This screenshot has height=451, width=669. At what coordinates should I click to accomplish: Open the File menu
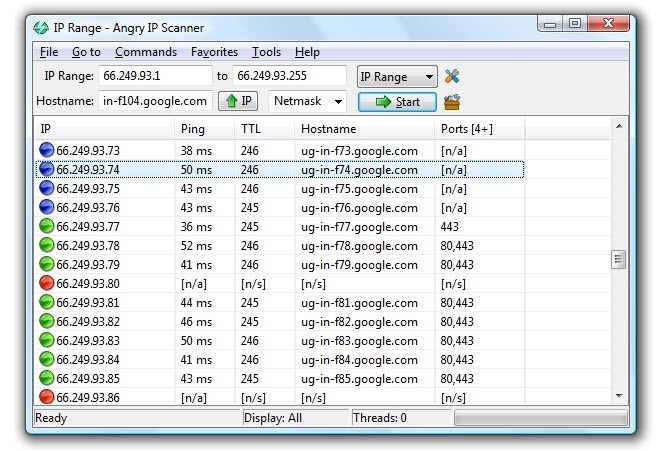49,52
